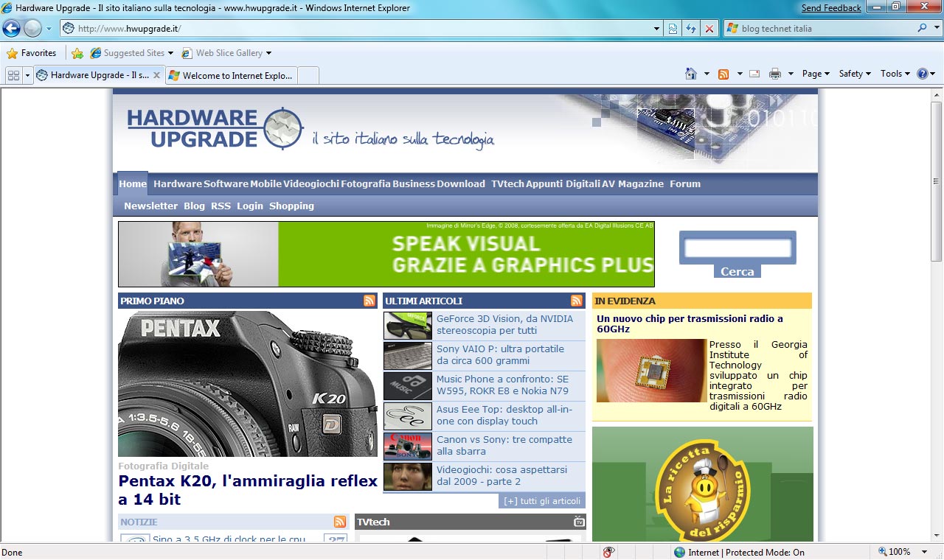Open the Fotografia navigation item
This screenshot has width=944, height=560.
click(x=366, y=183)
